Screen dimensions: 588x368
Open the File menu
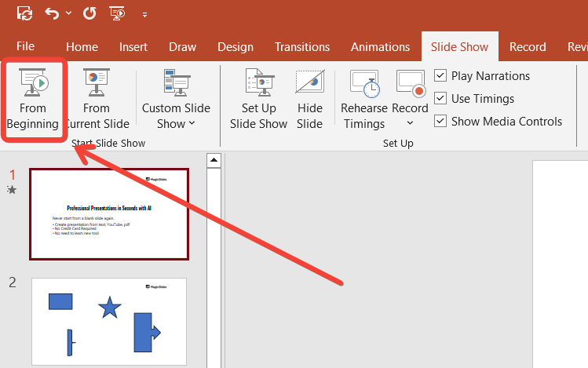[x=25, y=47]
